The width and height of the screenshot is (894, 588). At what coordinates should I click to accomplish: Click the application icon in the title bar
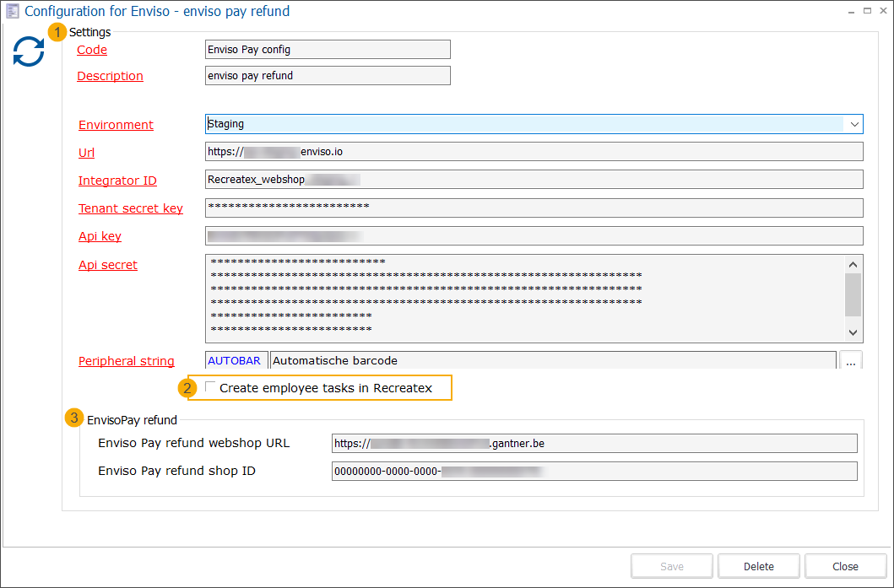point(12,11)
